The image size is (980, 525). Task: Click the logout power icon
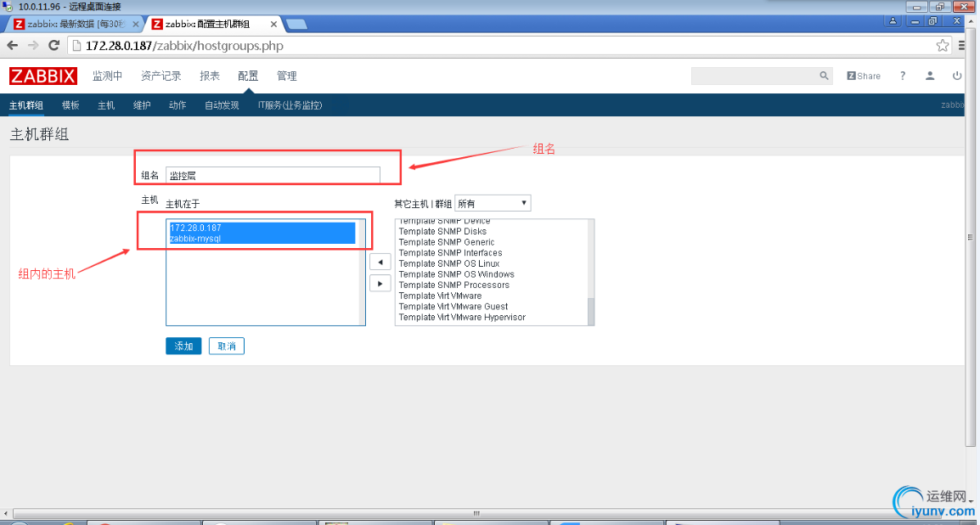click(957, 76)
